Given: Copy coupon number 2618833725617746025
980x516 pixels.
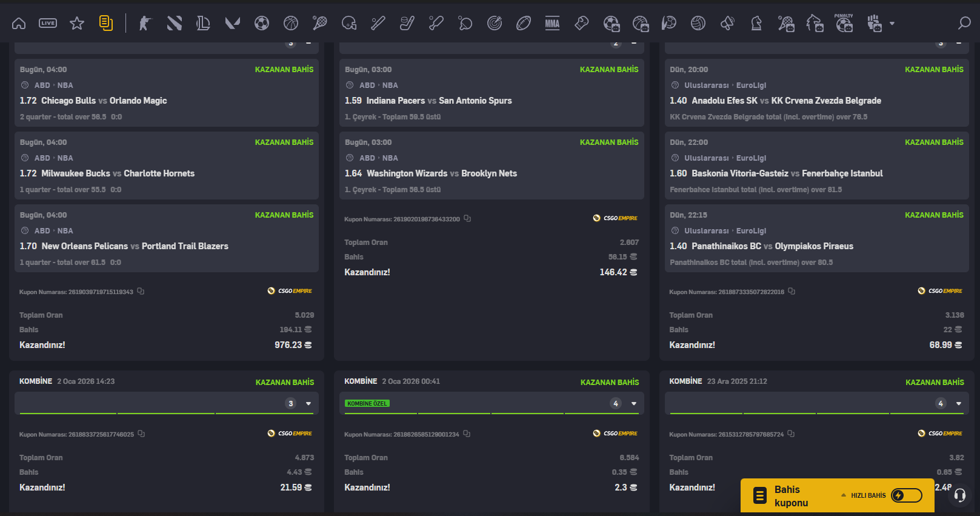Looking at the screenshot, I should pos(141,434).
